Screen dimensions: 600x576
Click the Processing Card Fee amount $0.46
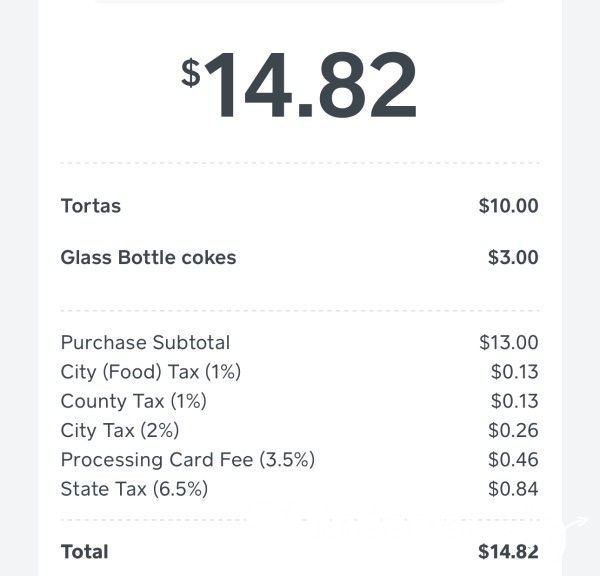pos(513,460)
